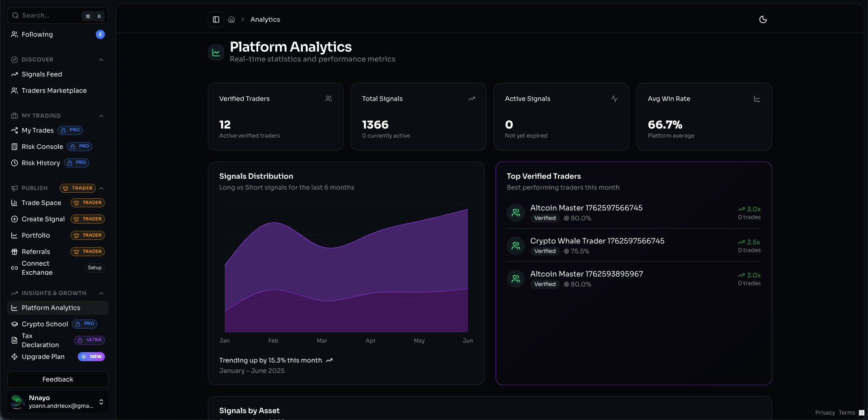868x420 pixels.
Task: Click the Total Signals trending icon
Action: click(x=472, y=99)
